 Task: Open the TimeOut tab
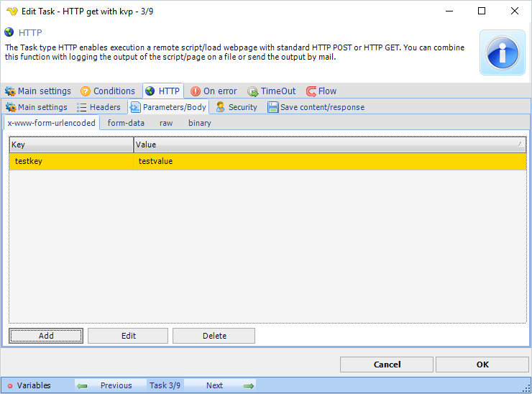click(x=272, y=91)
